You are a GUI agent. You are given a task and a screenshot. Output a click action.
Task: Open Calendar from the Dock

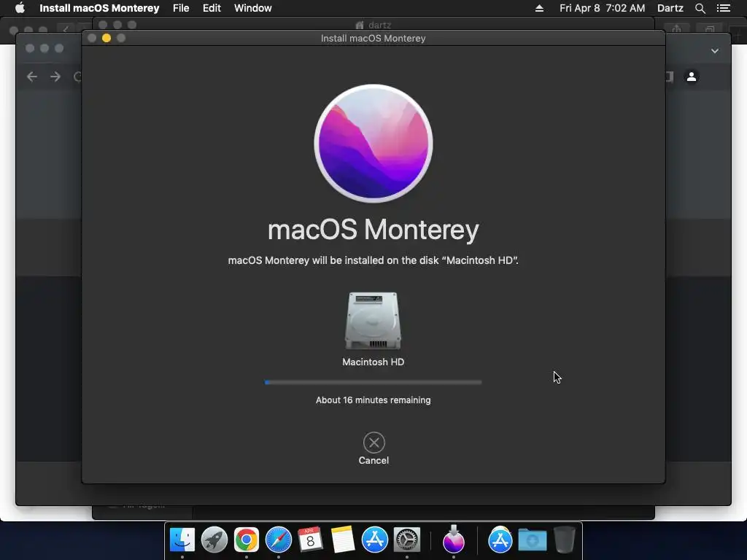pyautogui.click(x=310, y=540)
